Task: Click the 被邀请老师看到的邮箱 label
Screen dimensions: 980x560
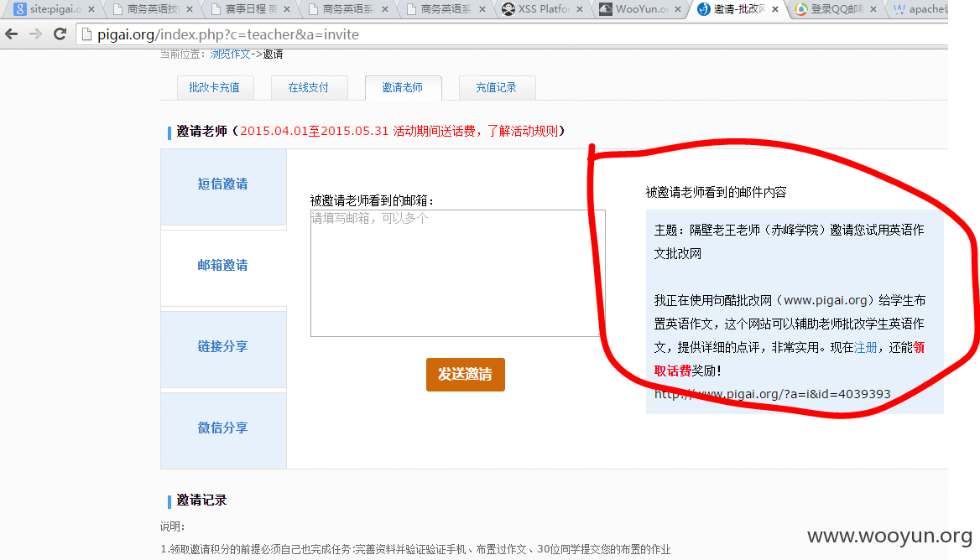Action: pyautogui.click(x=372, y=200)
